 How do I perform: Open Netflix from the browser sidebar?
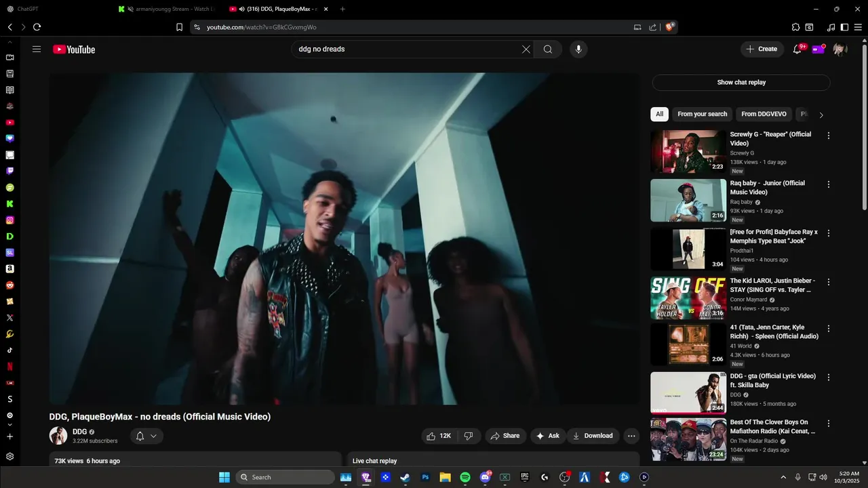(x=9, y=367)
